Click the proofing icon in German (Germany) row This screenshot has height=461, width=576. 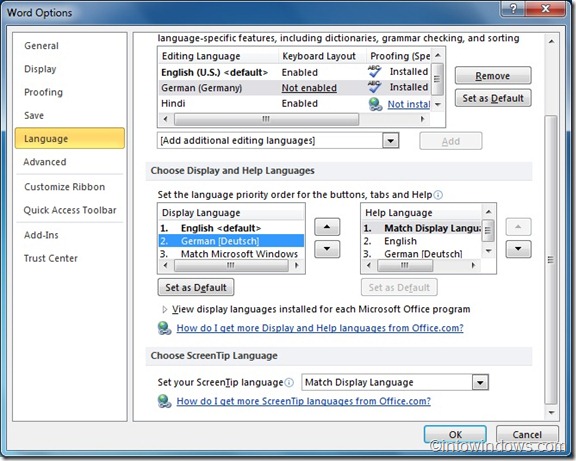tap(374, 87)
